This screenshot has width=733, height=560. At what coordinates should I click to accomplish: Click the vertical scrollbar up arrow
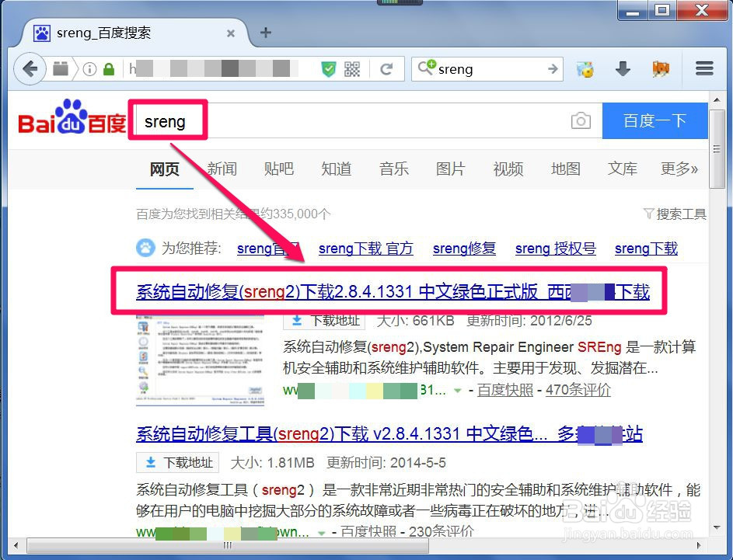[716, 100]
